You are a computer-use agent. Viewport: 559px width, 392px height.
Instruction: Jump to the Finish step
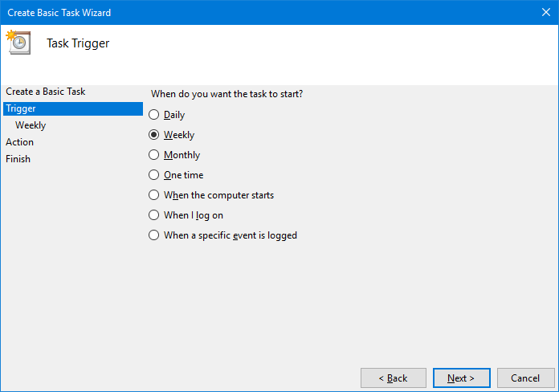tap(18, 159)
